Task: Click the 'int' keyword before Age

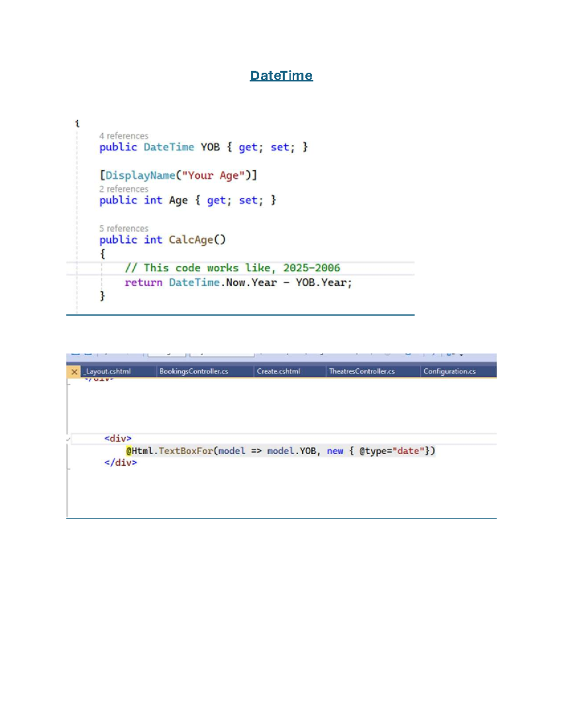Action: click(153, 201)
